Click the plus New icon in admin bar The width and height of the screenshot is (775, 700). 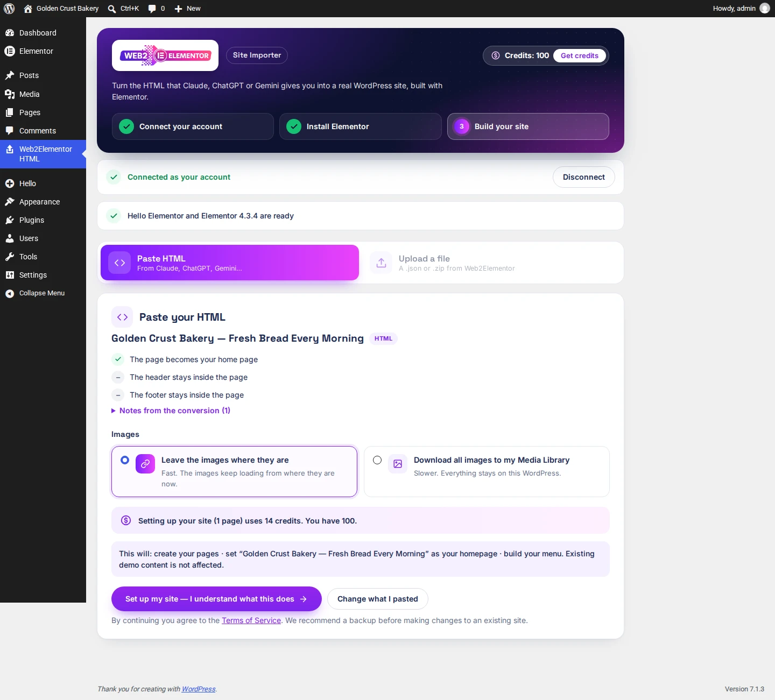(x=179, y=9)
